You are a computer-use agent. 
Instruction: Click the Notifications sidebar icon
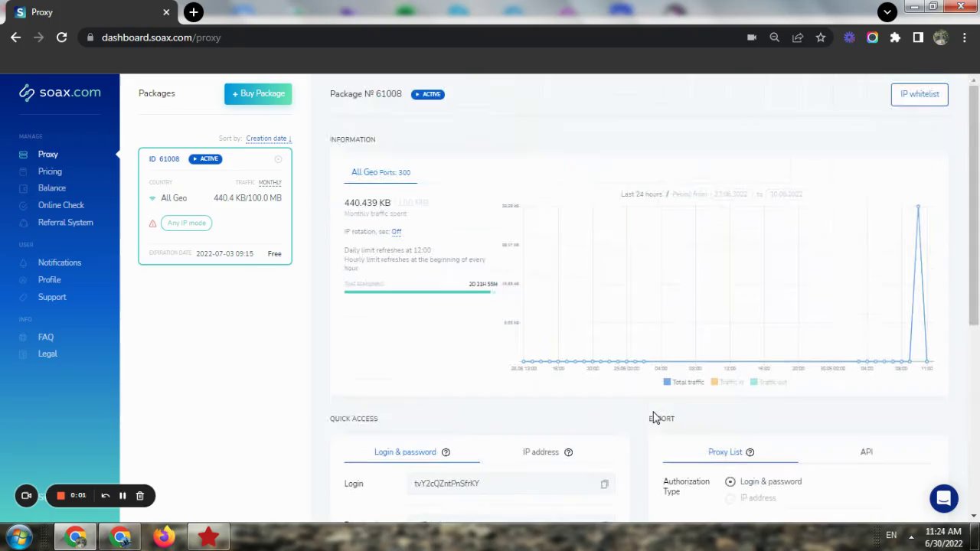[x=23, y=262]
